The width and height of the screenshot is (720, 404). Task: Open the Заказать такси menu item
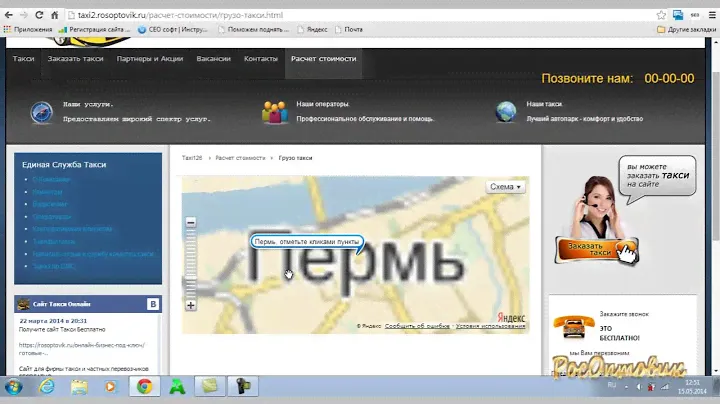74,59
